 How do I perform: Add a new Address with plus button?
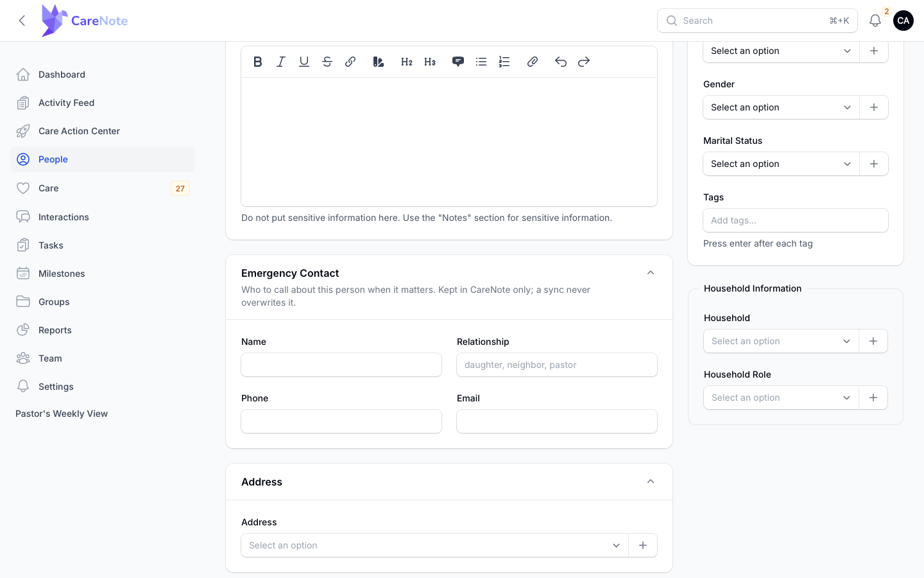point(643,545)
